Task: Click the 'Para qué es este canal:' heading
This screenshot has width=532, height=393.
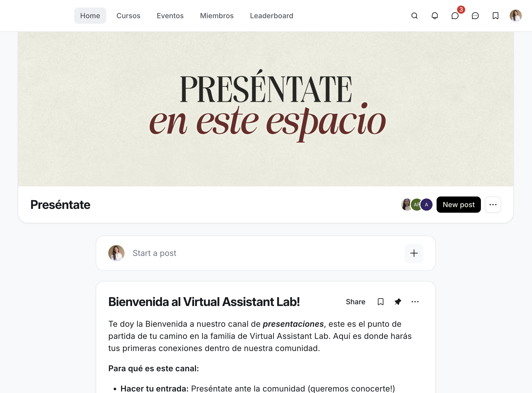Action: [154, 368]
